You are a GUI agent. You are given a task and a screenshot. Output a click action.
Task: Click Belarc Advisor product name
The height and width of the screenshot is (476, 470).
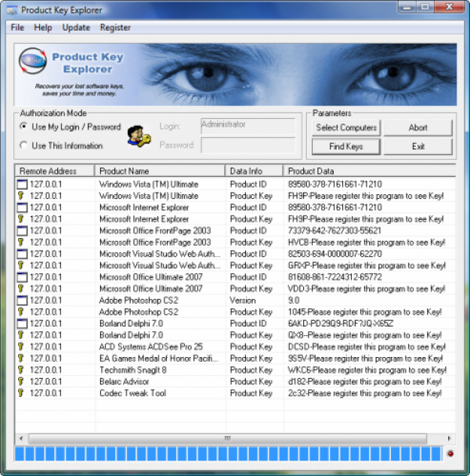124,381
